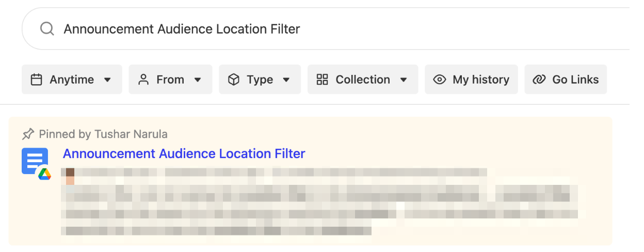Click the grid icon on Collection filter
Viewport: 644px width, 252px height.
[323, 80]
